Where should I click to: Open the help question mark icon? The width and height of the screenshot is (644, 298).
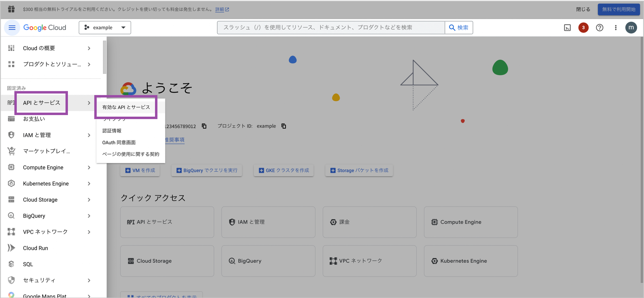(600, 28)
